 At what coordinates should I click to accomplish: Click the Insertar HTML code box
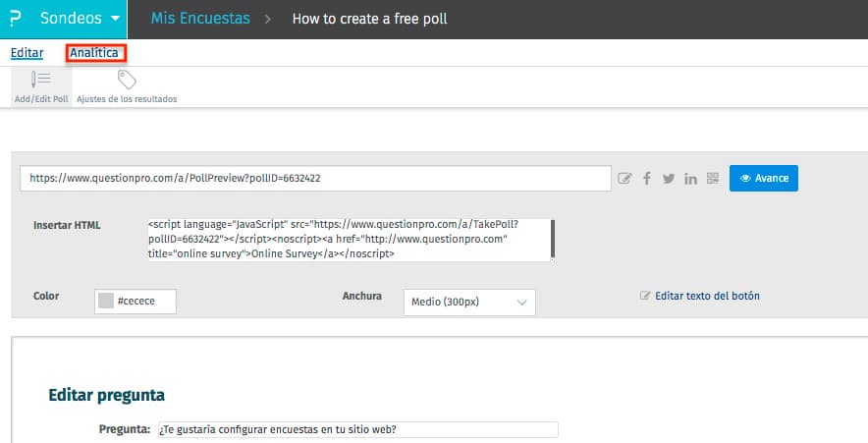tap(350, 240)
